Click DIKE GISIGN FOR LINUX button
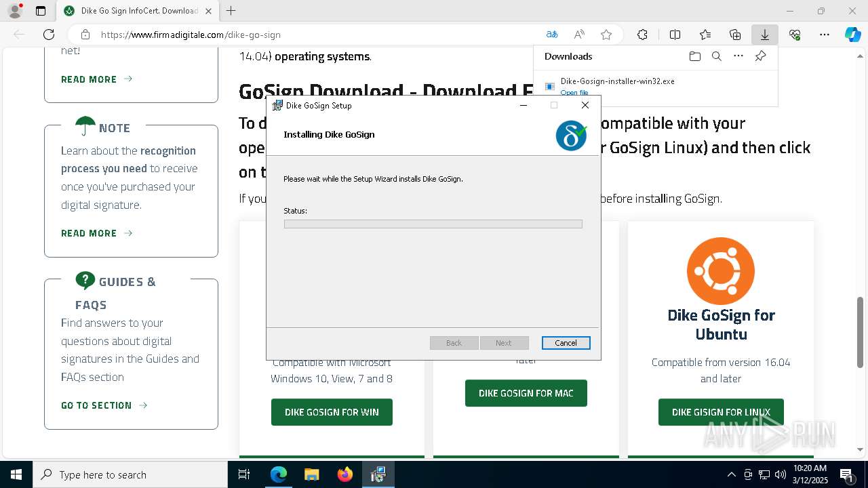 pyautogui.click(x=721, y=412)
